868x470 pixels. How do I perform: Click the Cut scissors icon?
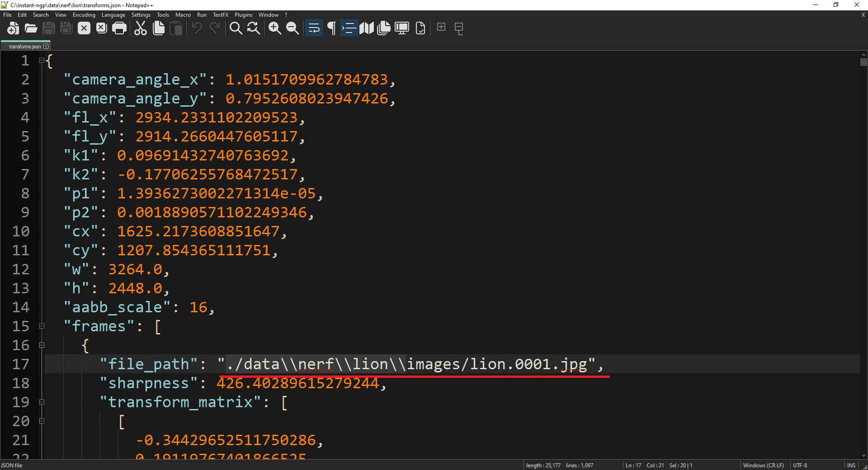coord(141,28)
